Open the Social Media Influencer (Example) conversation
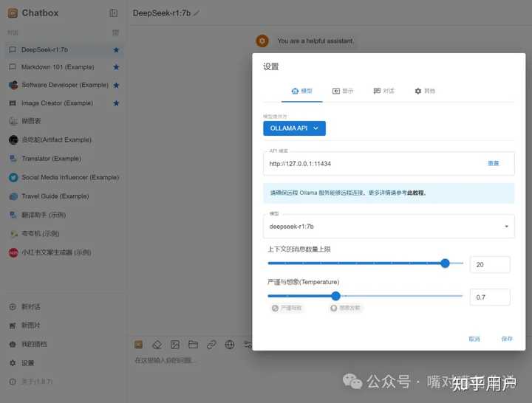Image resolution: width=532 pixels, height=403 pixels. pos(64,177)
